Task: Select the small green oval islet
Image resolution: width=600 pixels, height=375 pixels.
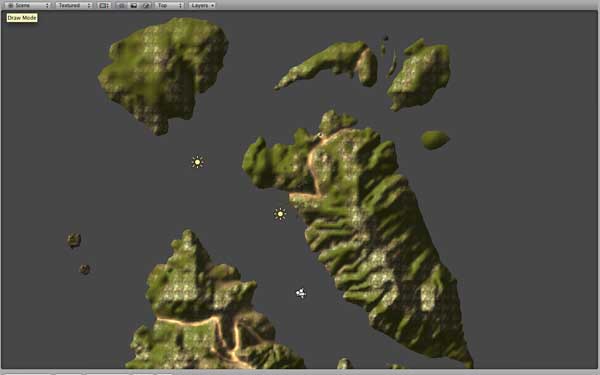Action: [x=435, y=140]
